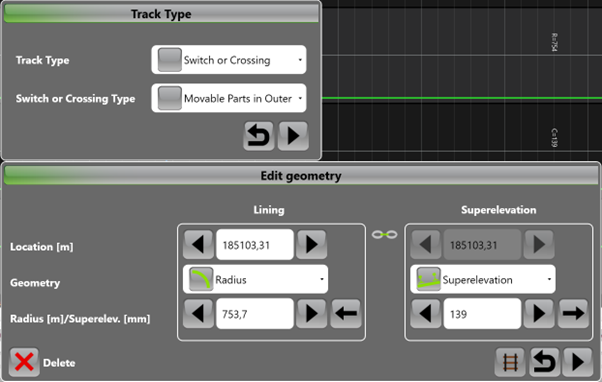The image size is (602, 382).
Task: Decrease the superelevation value 139
Action: pyautogui.click(x=425, y=314)
